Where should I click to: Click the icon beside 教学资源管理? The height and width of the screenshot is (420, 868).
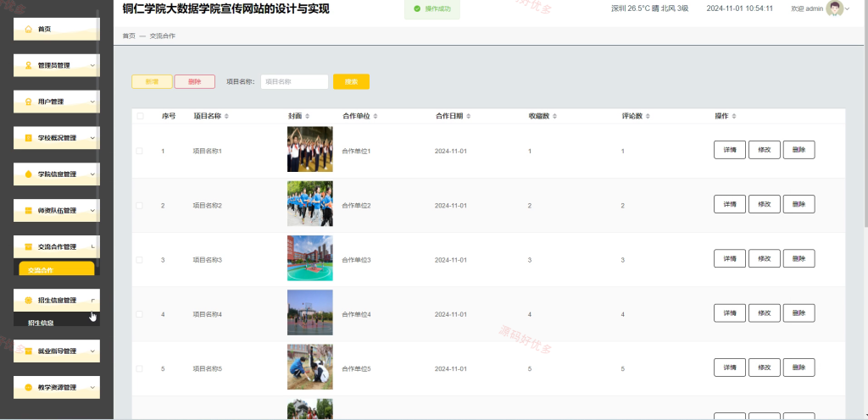[28, 387]
